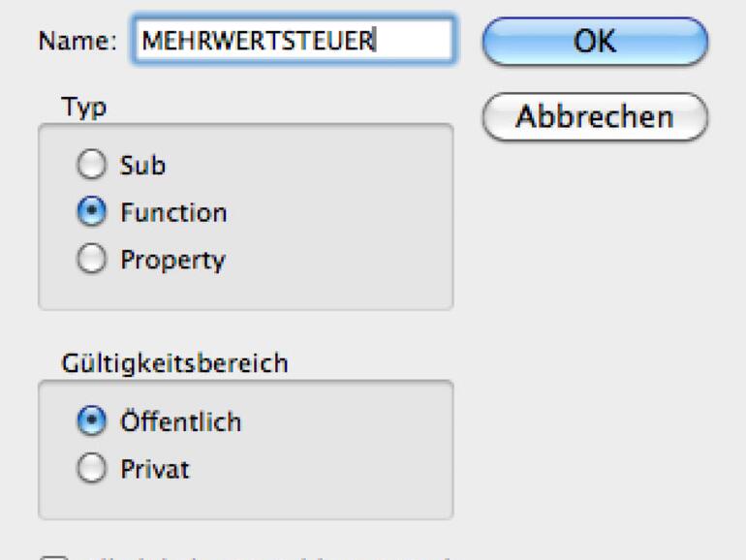Select the Sub radio button
This screenshot has height=560, width=746.
pyautogui.click(x=90, y=166)
